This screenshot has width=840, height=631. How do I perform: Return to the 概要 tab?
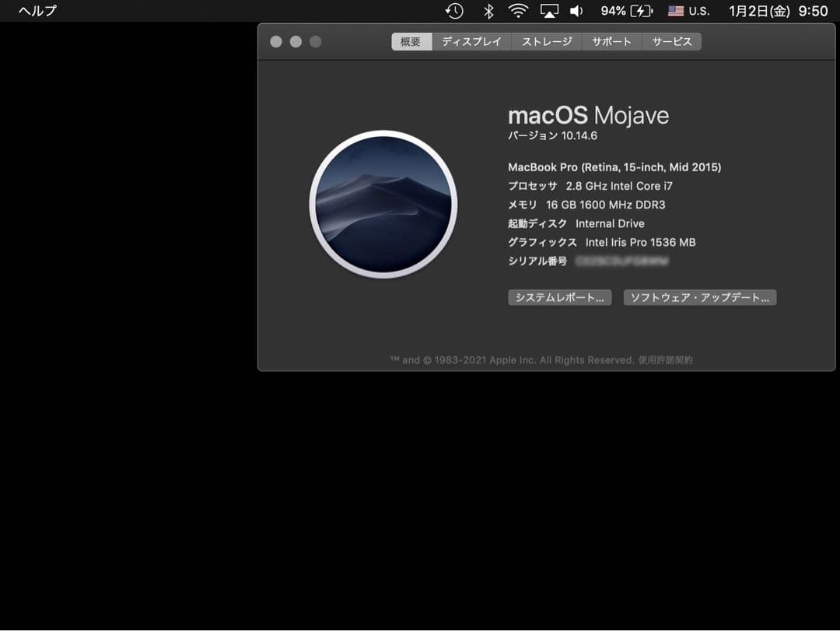pyautogui.click(x=411, y=41)
